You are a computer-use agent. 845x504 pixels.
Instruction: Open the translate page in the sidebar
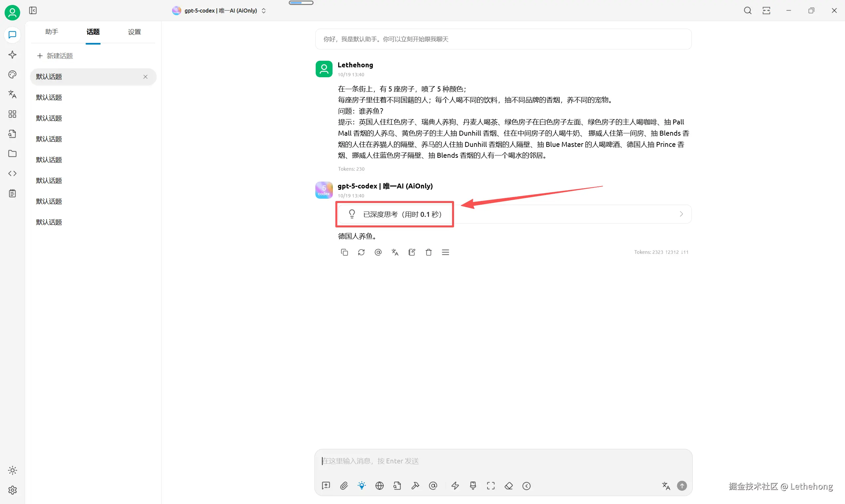[x=12, y=94]
